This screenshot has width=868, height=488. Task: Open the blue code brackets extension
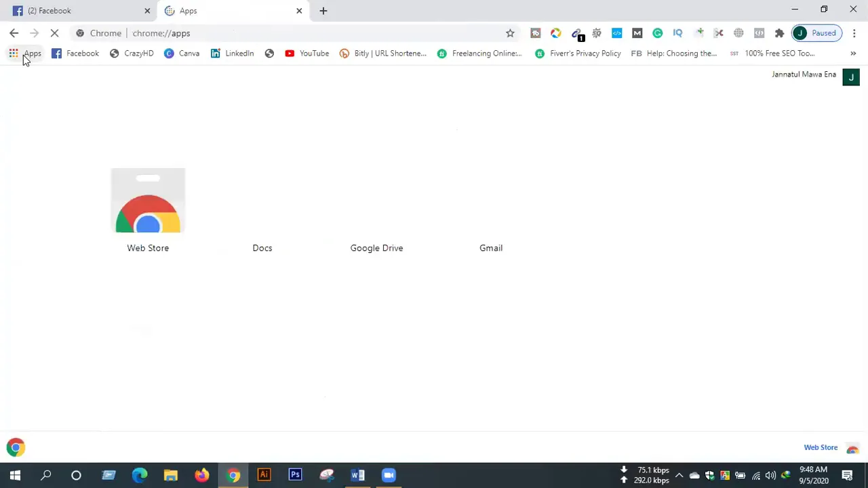coord(617,33)
